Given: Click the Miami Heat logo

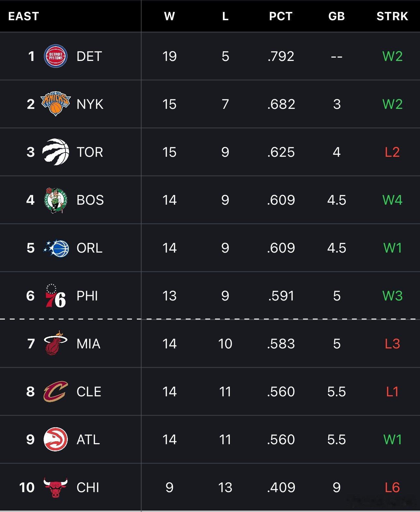Looking at the screenshot, I should [56, 343].
